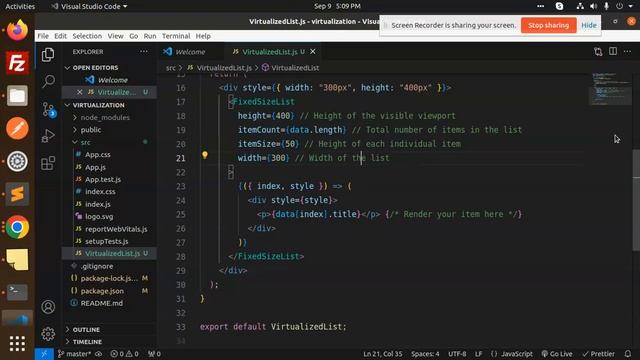Open Terminal from the dock
This screenshot has height=360, width=640.
17,292
